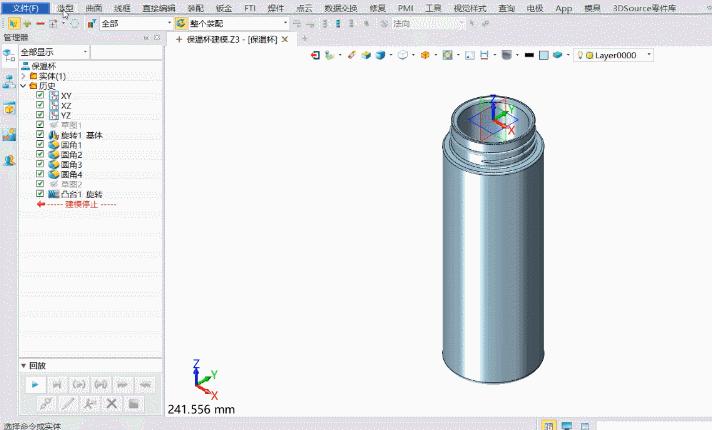Open the yellow cube view manager sidebar icon
Viewport: 712px width, 430px height.
pos(9,109)
